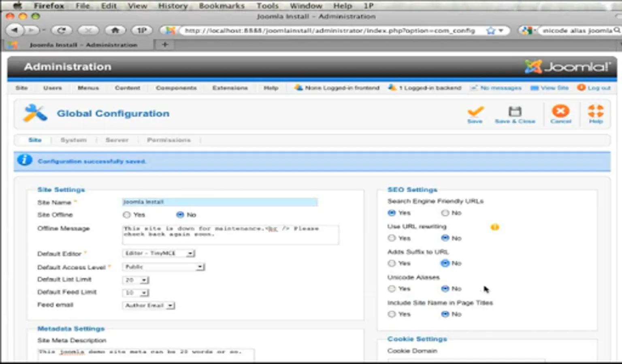Open the Joomla Components menu
The height and width of the screenshot is (364, 622).
176,88
